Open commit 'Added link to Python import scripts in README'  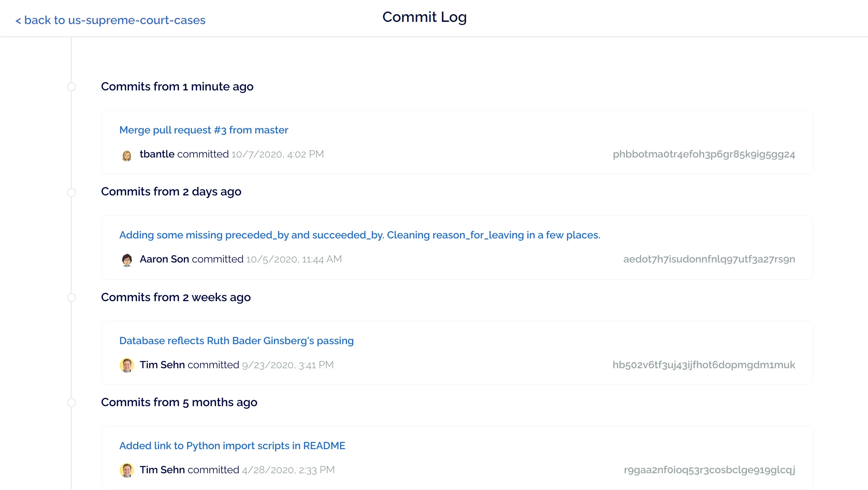[232, 446]
